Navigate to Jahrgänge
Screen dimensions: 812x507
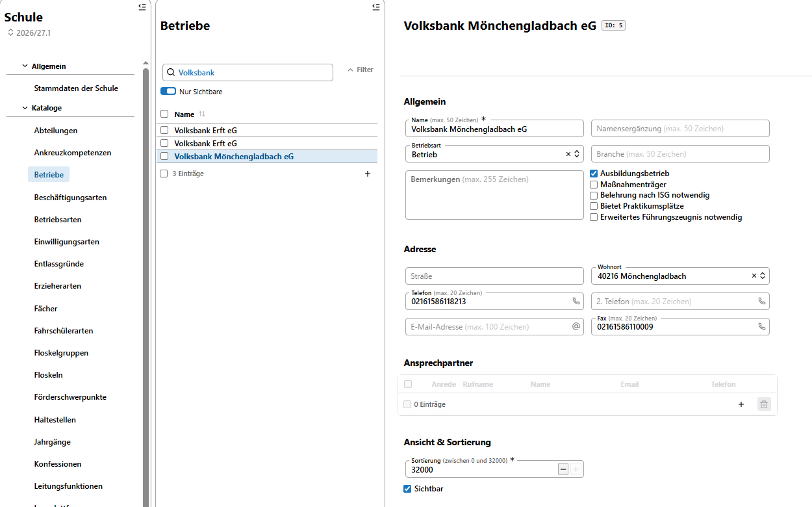(x=53, y=442)
